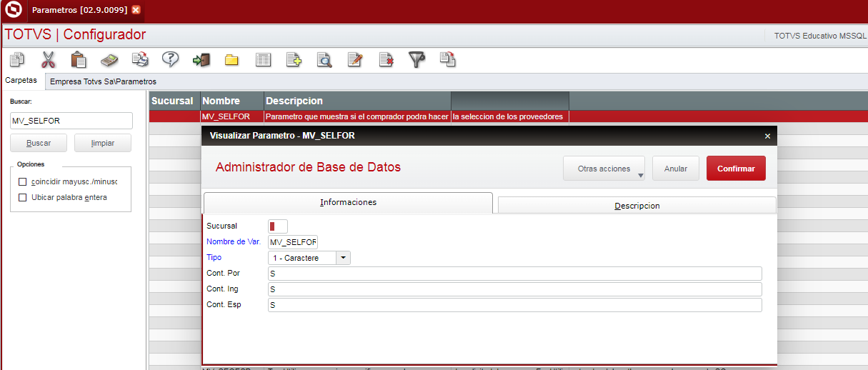Image resolution: width=868 pixels, height=370 pixels.
Task: Close the Visualizar Parametro dialog
Action: tap(767, 136)
